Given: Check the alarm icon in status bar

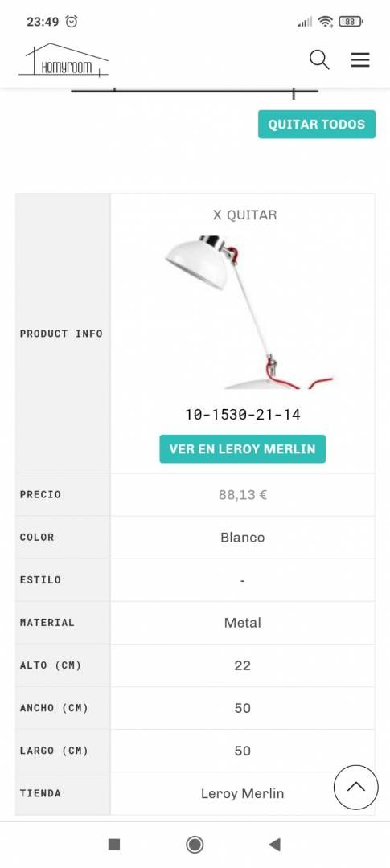Looking at the screenshot, I should pyautogui.click(x=72, y=22).
